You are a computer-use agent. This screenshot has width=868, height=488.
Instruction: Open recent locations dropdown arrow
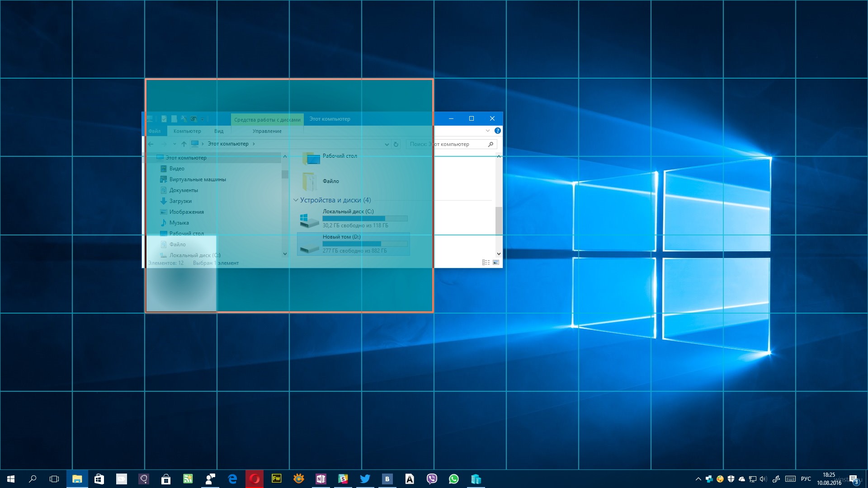coord(175,144)
